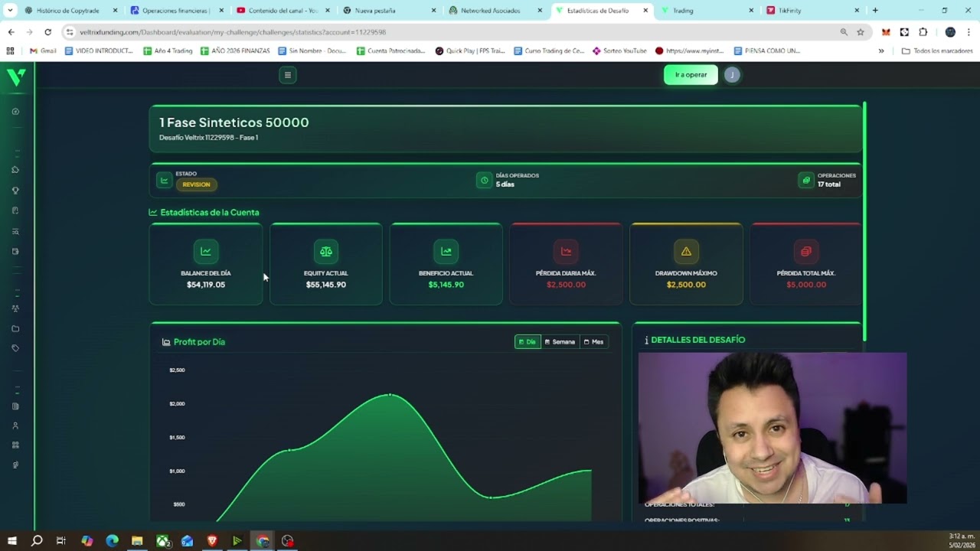Click the green vertical scrollbar of dashboard
Image resolution: width=980 pixels, height=551 pixels.
(x=864, y=222)
